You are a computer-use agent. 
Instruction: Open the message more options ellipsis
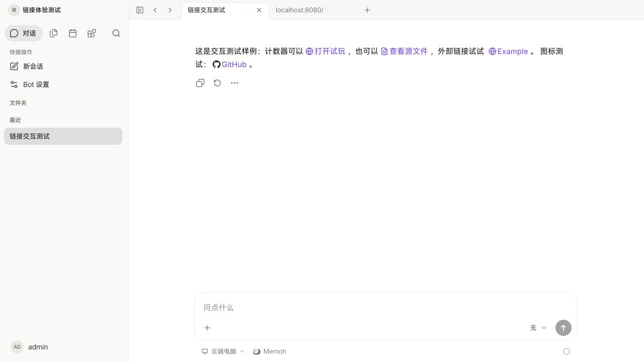234,83
